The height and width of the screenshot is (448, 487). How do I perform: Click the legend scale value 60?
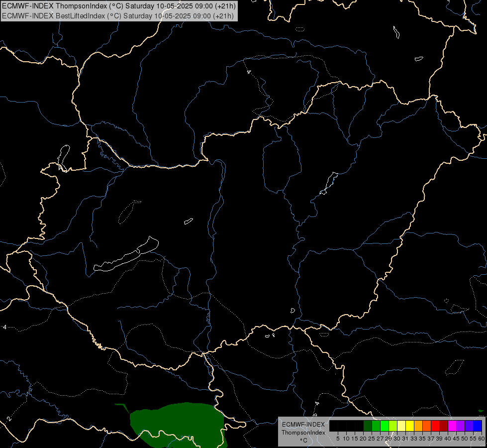[x=482, y=439]
